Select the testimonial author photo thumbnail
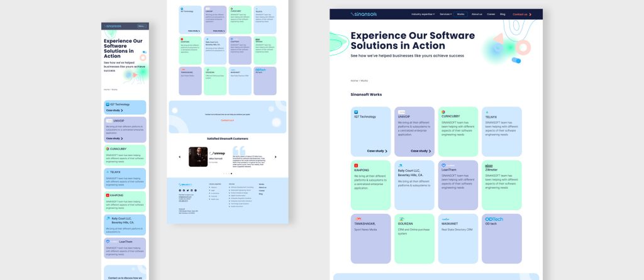 pyautogui.click(x=197, y=157)
